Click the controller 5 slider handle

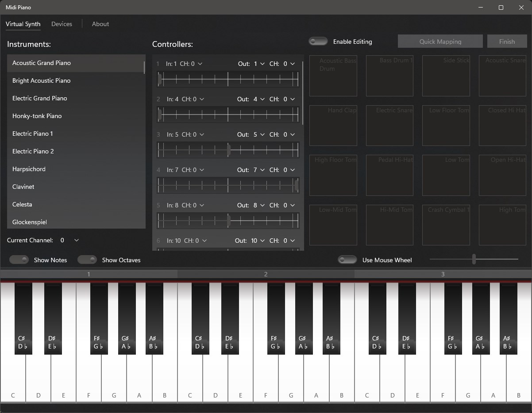[229, 221]
